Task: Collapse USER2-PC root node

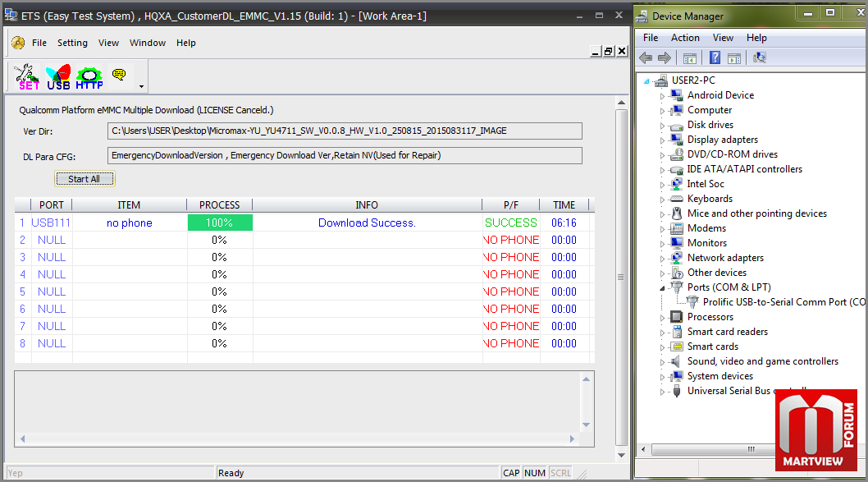Action: [646, 81]
